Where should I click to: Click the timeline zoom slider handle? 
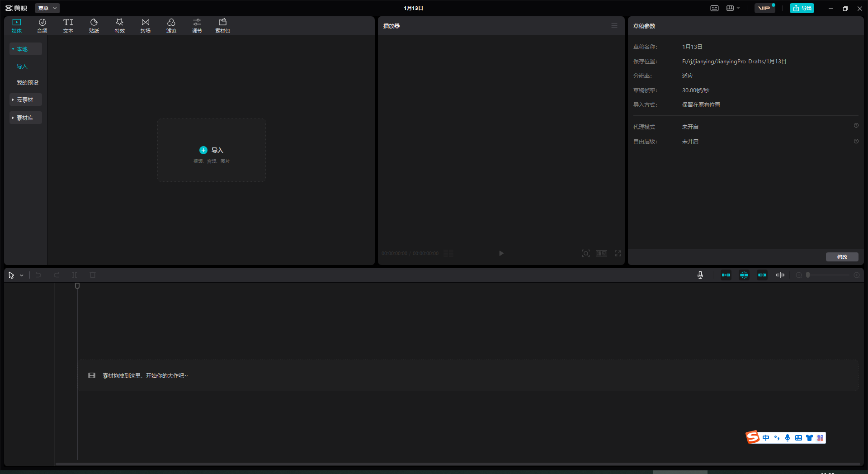click(x=808, y=275)
